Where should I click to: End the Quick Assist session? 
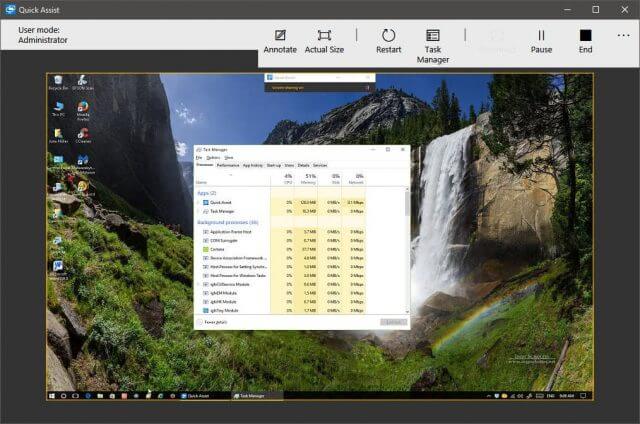tap(585, 42)
